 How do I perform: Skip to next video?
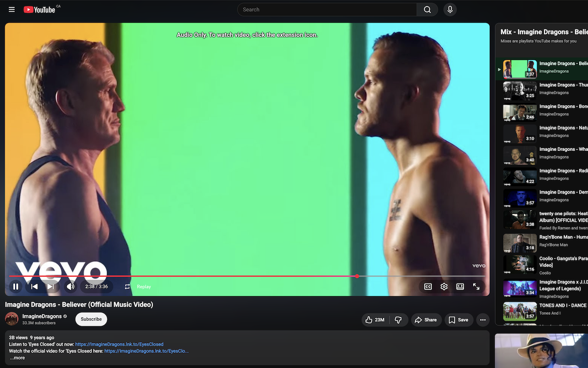(51, 287)
